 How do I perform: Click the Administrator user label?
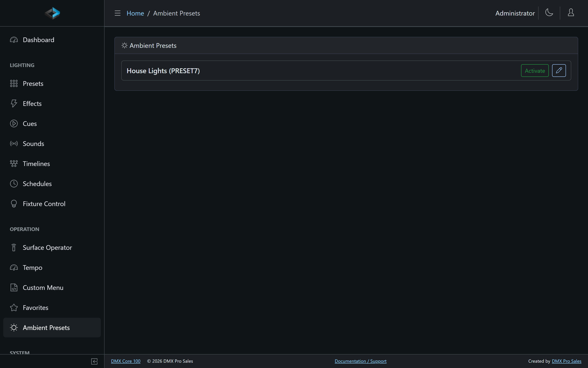coord(515,13)
